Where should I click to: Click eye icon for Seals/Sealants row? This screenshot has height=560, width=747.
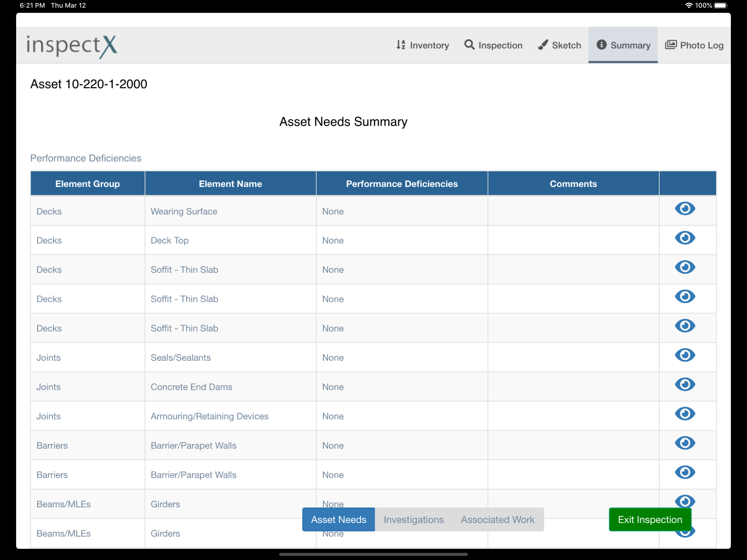(685, 355)
